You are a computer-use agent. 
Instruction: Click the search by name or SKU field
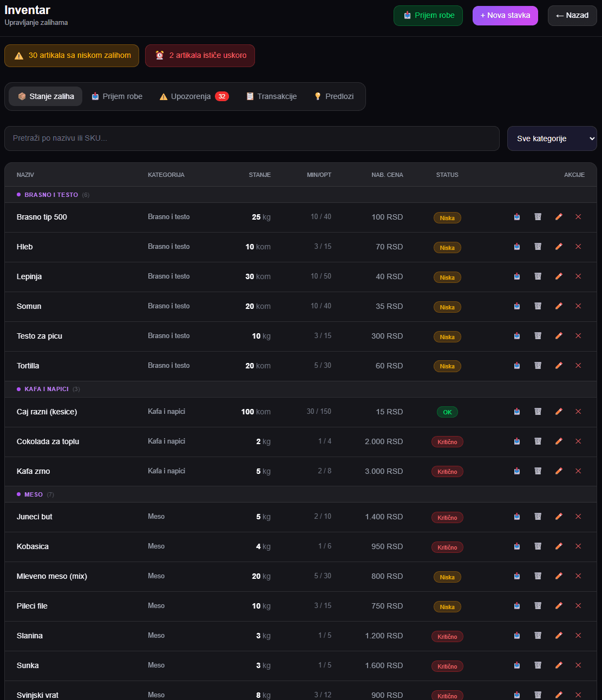click(x=252, y=138)
